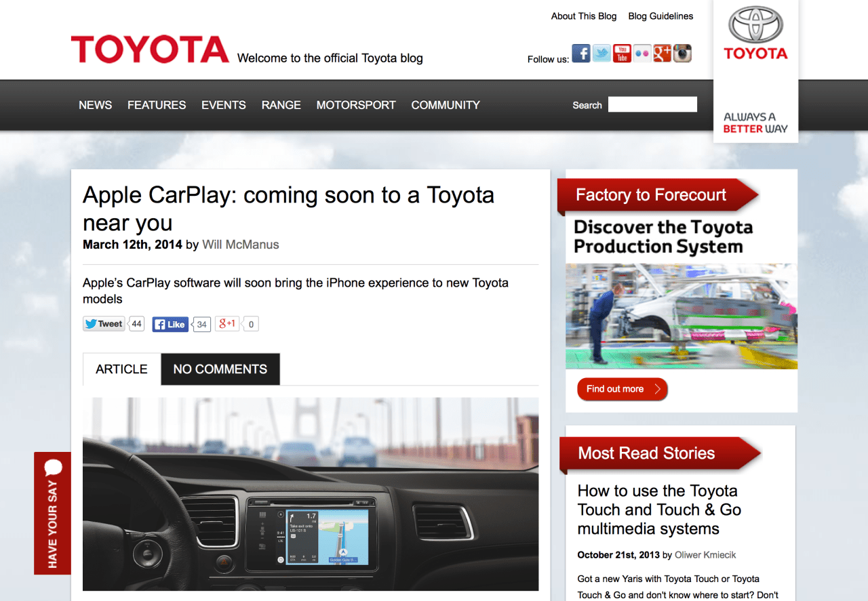This screenshot has width=868, height=601.
Task: Open the Have Your Say feedback tab
Action: 52,513
